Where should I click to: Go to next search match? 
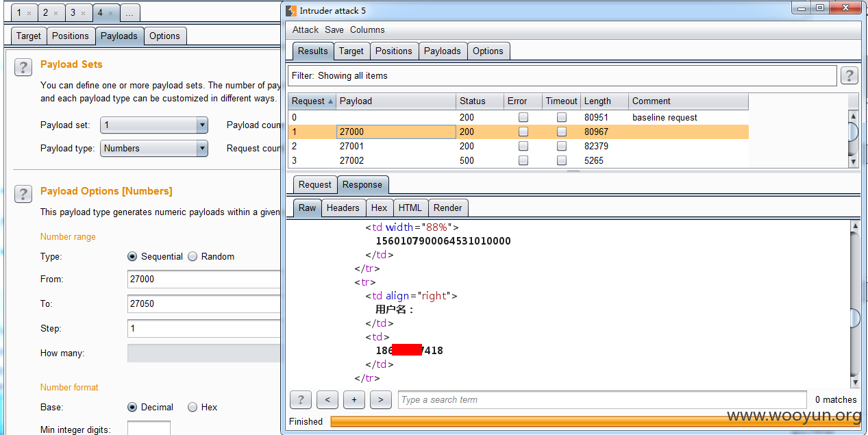(x=380, y=399)
